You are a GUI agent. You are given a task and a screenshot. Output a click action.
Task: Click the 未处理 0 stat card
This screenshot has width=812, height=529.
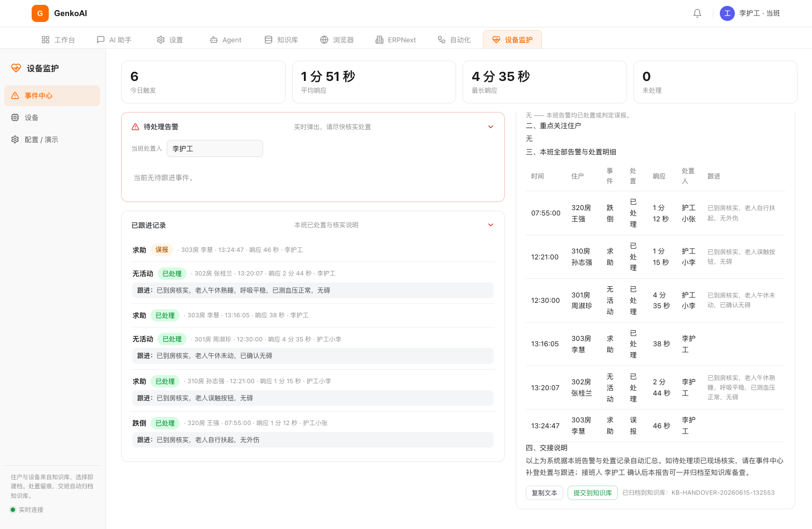[716, 82]
